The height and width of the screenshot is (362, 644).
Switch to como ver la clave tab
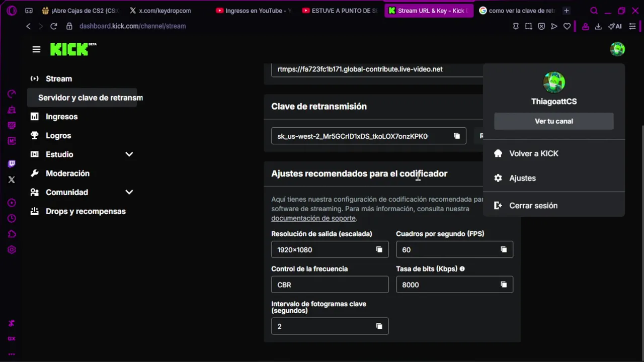coord(517,11)
